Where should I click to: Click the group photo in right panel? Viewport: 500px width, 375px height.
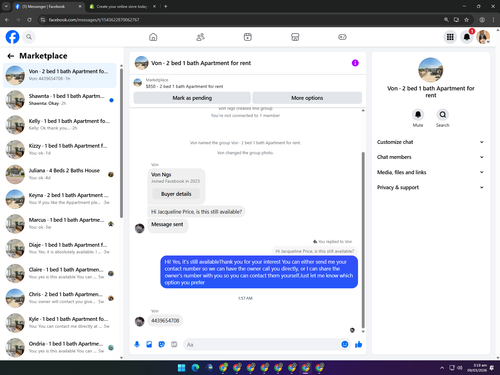click(x=430, y=70)
